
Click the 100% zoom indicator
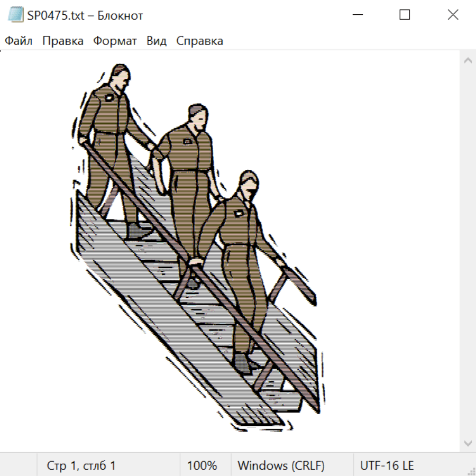202,465
